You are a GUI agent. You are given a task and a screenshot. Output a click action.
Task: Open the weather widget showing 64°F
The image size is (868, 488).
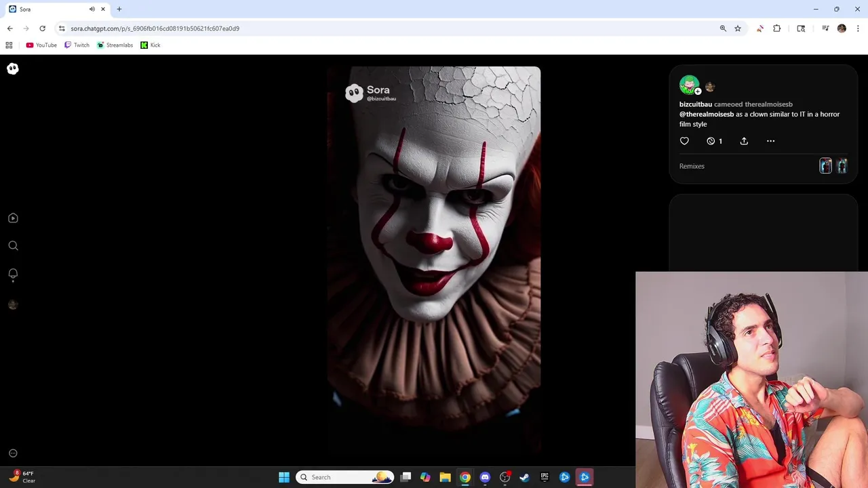22,477
